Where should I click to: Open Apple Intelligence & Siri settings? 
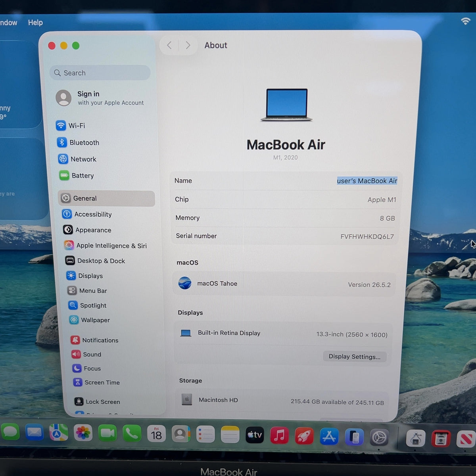pos(106,246)
